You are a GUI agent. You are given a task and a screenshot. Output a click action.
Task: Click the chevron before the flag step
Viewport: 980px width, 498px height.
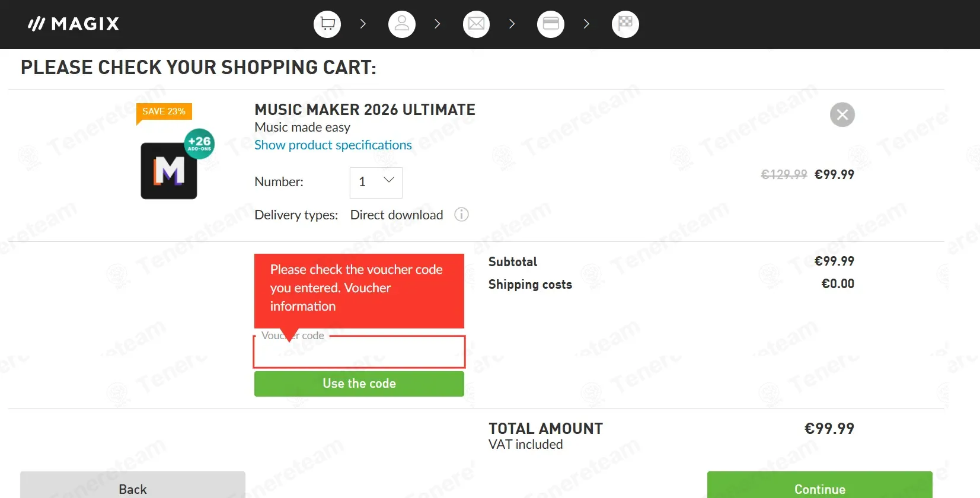click(586, 24)
